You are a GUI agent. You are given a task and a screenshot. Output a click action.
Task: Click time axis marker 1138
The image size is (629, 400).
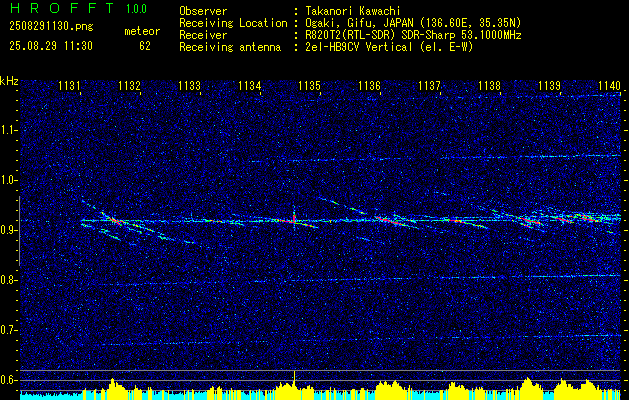pyautogui.click(x=489, y=85)
